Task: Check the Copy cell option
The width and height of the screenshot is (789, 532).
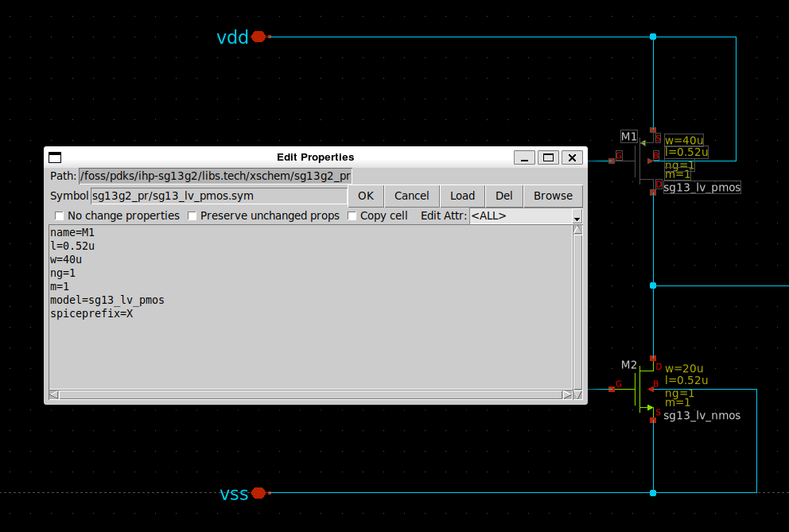Action: click(352, 216)
